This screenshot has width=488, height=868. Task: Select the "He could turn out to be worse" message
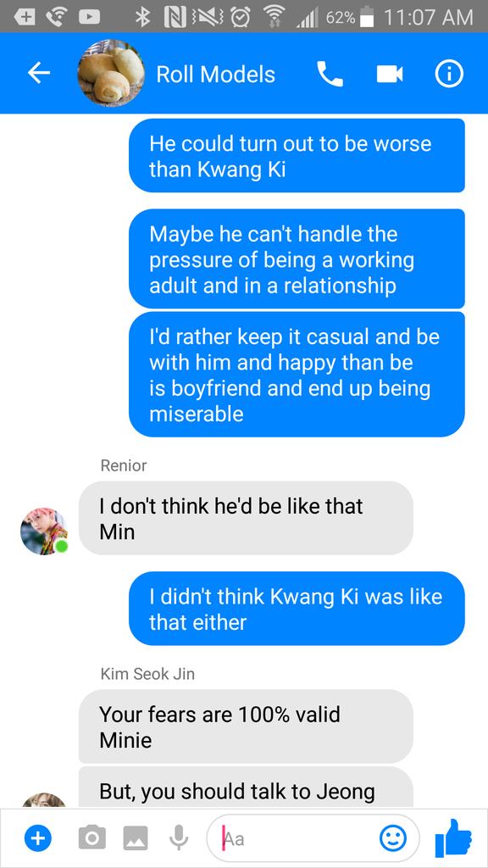(297, 156)
